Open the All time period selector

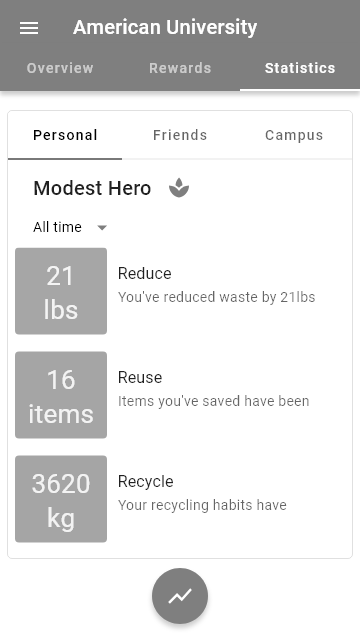click(x=70, y=227)
